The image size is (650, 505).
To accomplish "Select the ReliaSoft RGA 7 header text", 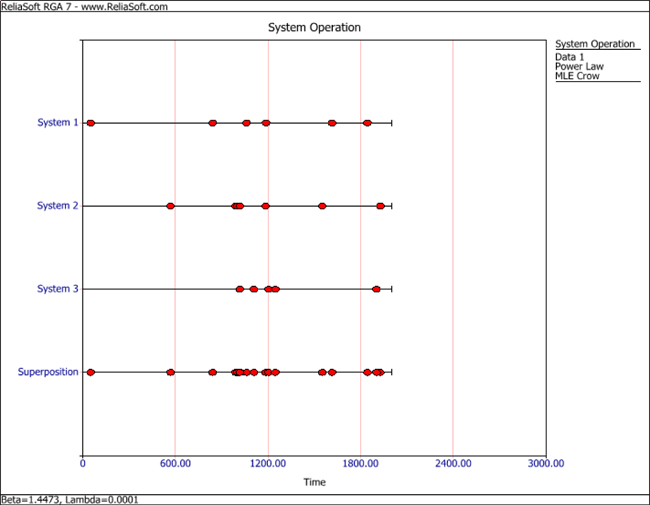I will (84, 6).
